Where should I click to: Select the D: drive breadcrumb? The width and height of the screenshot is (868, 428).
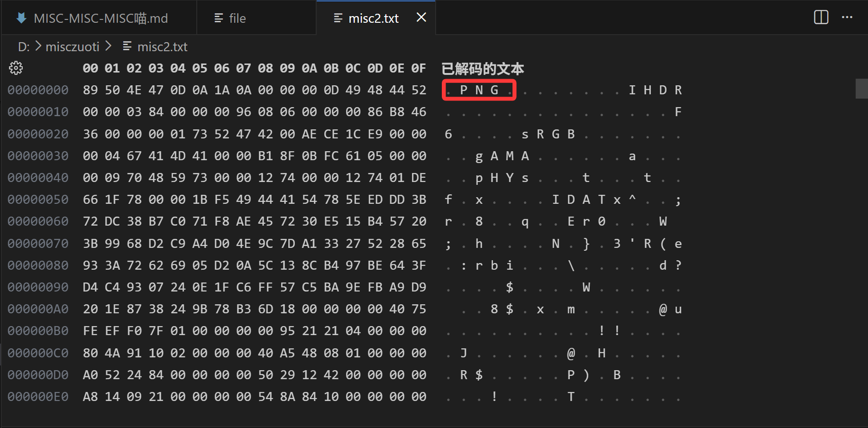(x=24, y=46)
